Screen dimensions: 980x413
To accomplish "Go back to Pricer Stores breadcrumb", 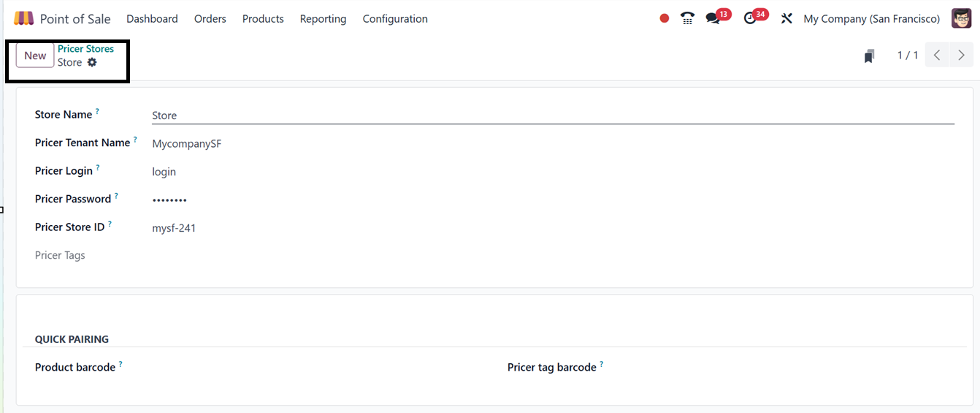I will (x=85, y=49).
